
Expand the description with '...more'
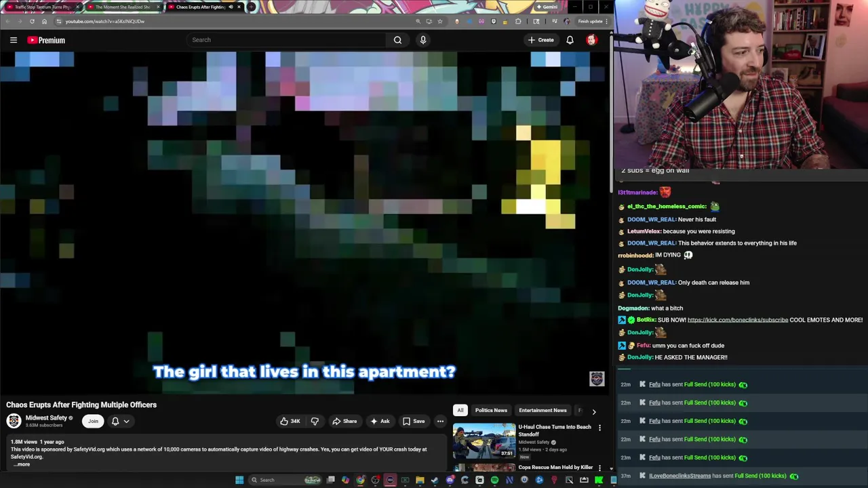(x=21, y=464)
